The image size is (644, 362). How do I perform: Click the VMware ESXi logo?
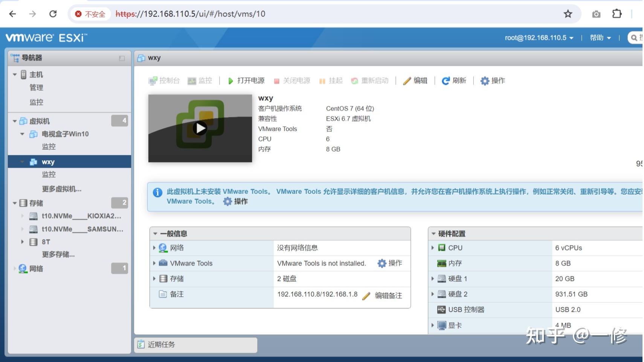click(x=46, y=38)
